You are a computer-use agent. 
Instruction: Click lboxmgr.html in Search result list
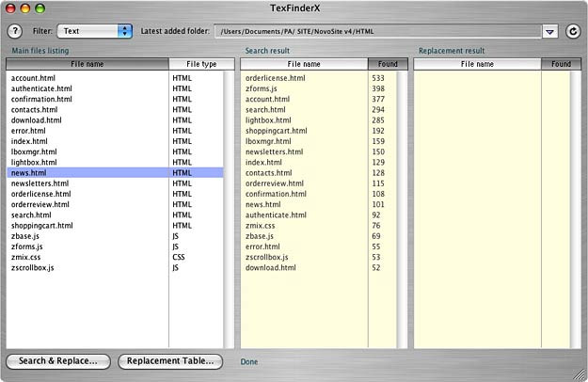tap(268, 141)
